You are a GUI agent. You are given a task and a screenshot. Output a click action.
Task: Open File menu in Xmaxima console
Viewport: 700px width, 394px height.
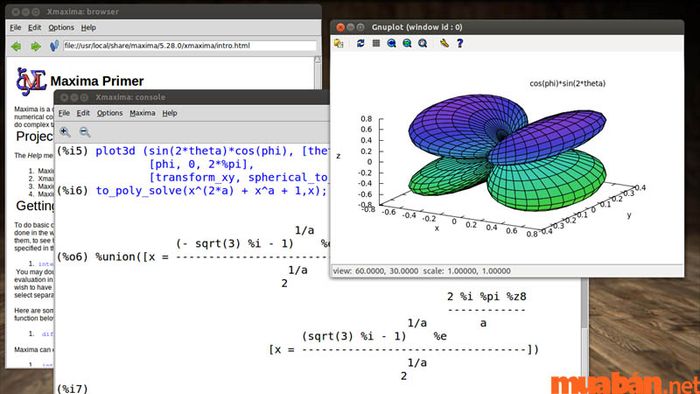pyautogui.click(x=64, y=113)
